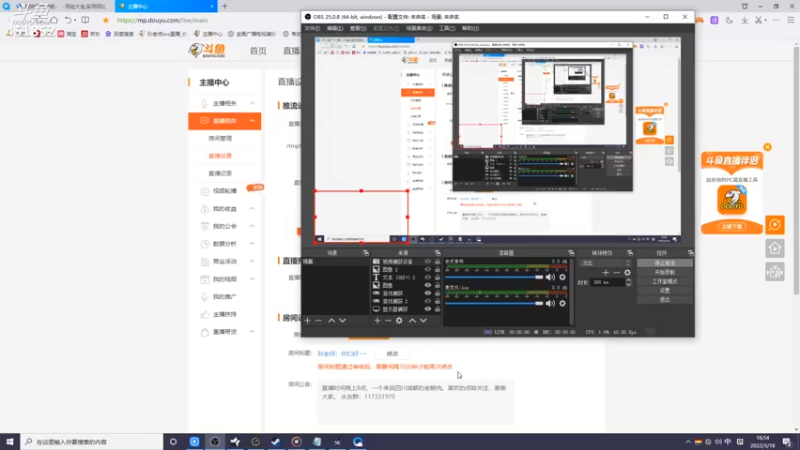Remove the selected source in OBS
This screenshot has width=800, height=450.
[x=388, y=320]
